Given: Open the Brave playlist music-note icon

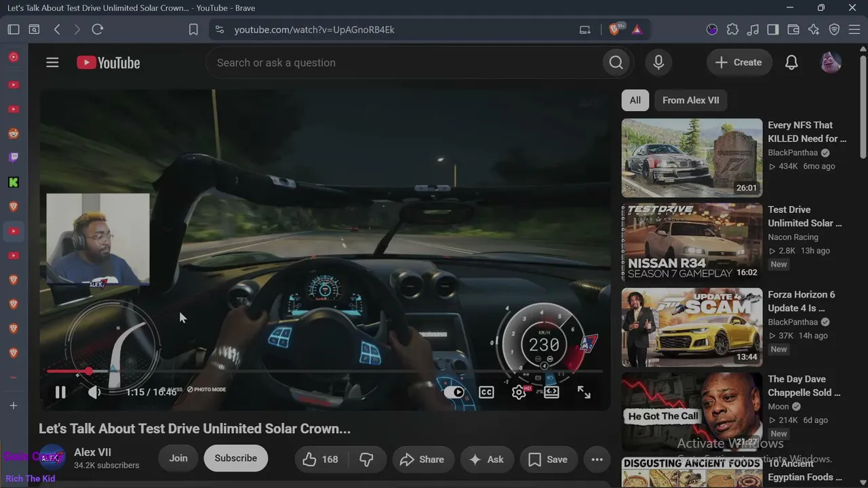Looking at the screenshot, I should click(753, 29).
